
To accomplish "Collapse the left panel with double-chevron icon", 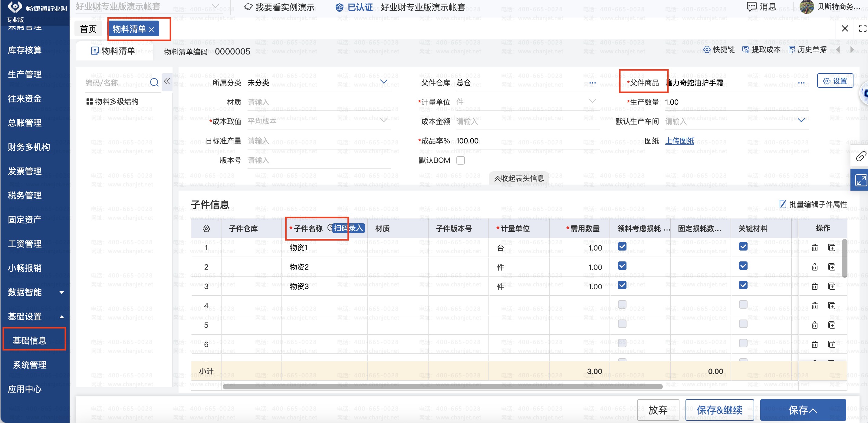I will click(167, 81).
